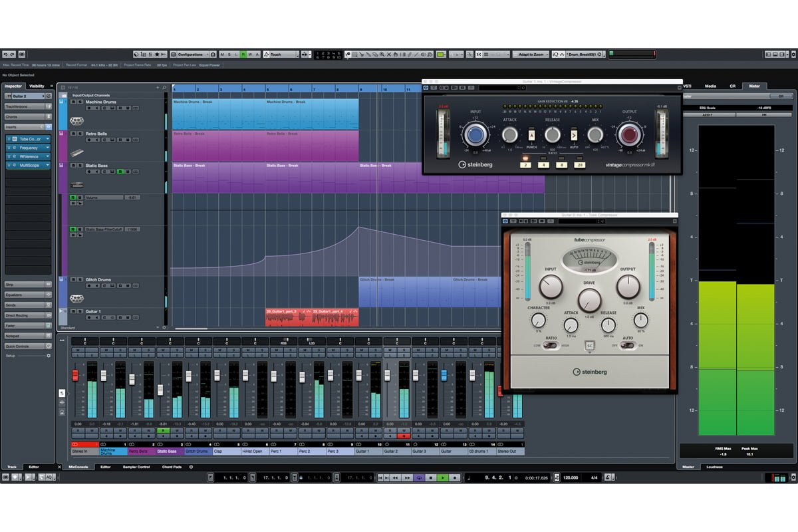Click the Glitch Drums drum pad instrument icon
Screen dimensions: 798x532
tap(77, 299)
